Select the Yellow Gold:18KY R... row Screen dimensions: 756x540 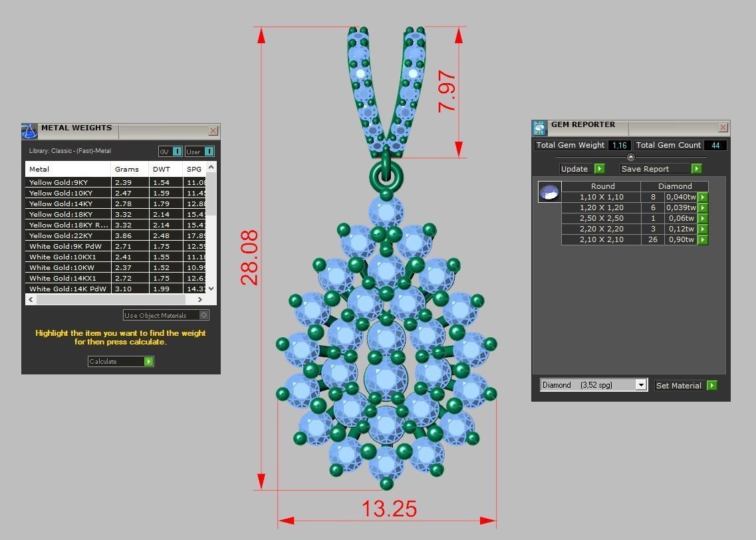(116, 225)
